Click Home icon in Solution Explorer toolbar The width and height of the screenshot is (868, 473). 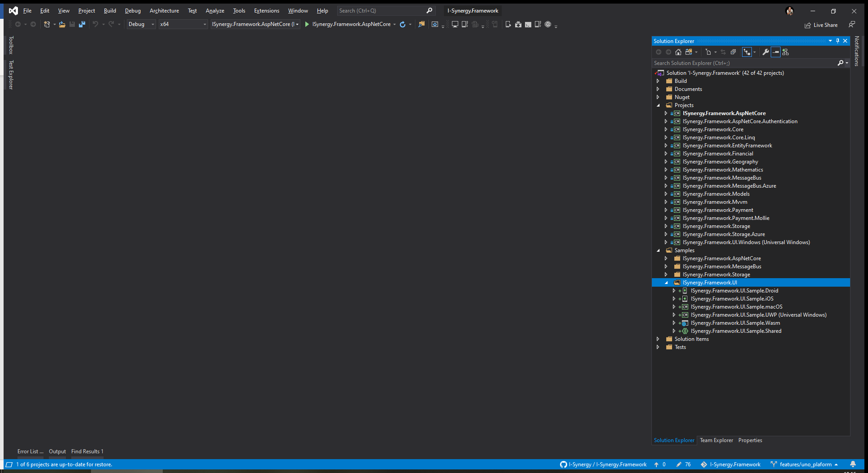coord(678,52)
